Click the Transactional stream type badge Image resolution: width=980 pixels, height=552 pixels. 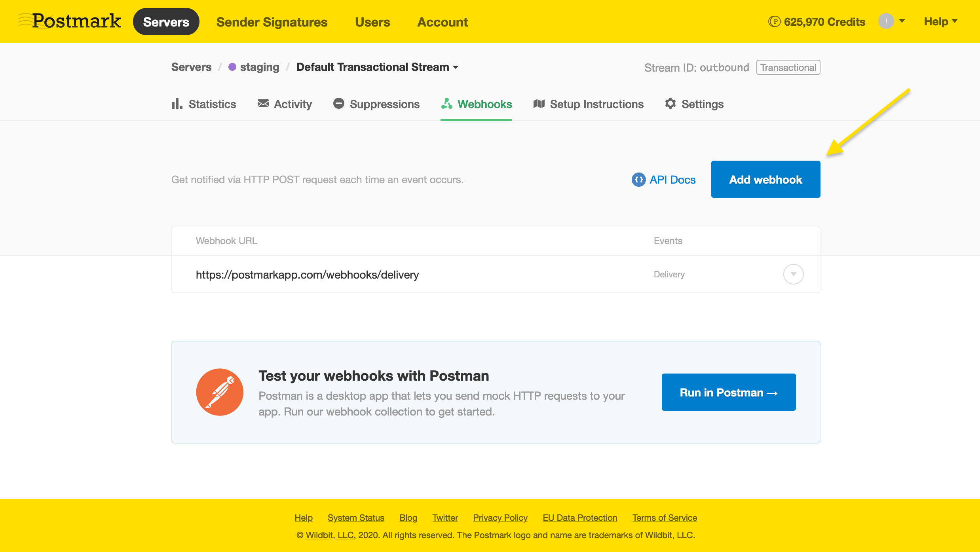tap(788, 67)
